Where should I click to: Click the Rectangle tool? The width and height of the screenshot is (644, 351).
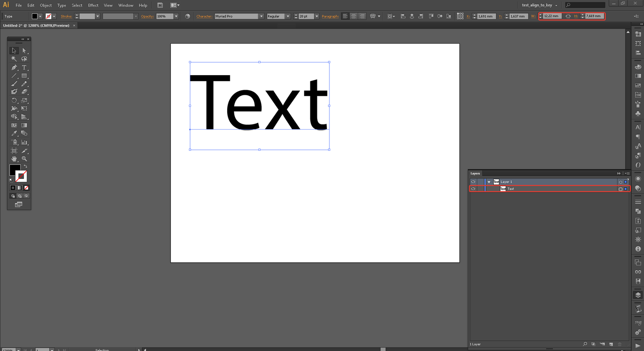coord(24,76)
